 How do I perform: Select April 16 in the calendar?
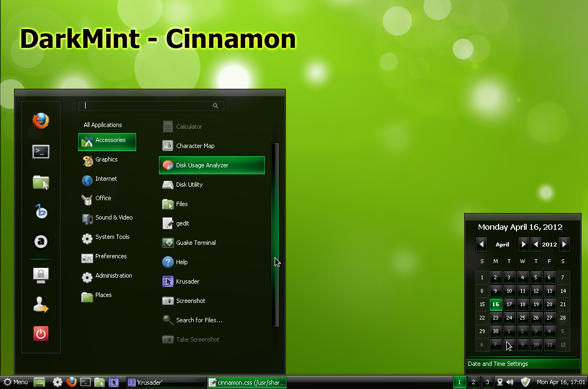coord(496,305)
